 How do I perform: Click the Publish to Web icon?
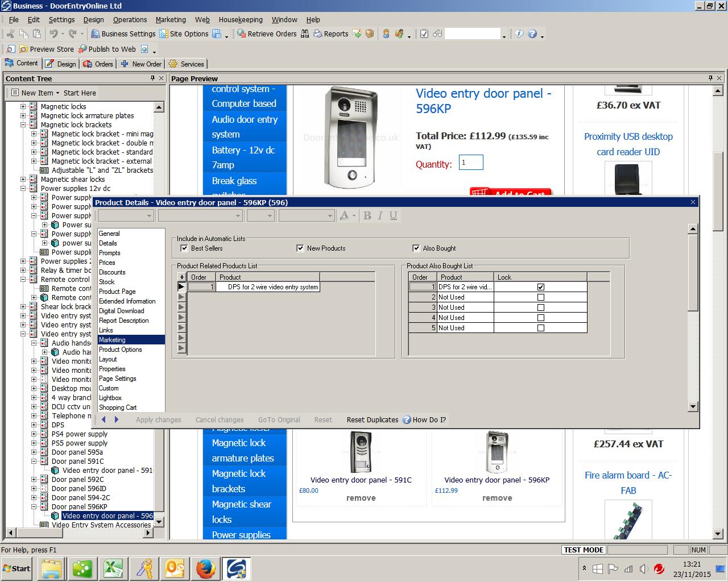83,49
